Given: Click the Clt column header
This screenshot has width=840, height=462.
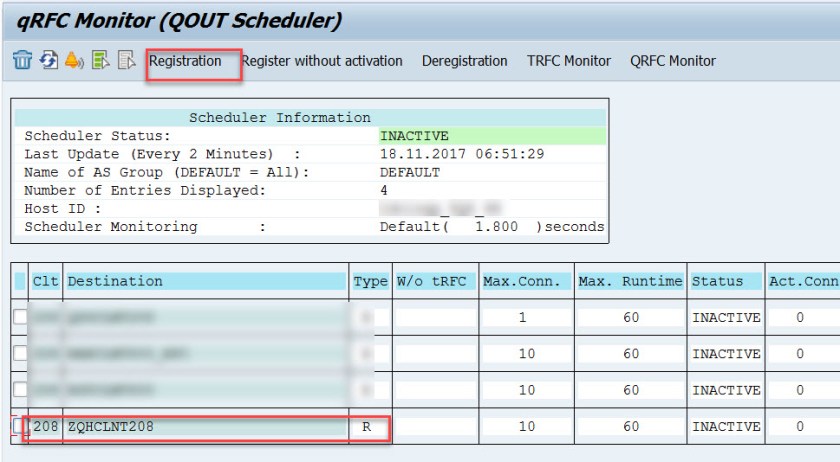Looking at the screenshot, I should (x=46, y=281).
